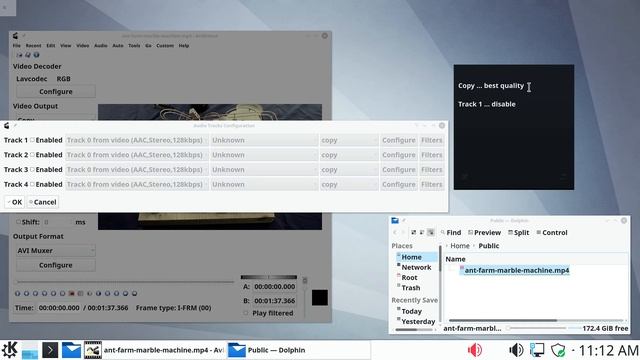Open the volume control tray icon
Screen dimensions: 640x360
tap(516, 350)
